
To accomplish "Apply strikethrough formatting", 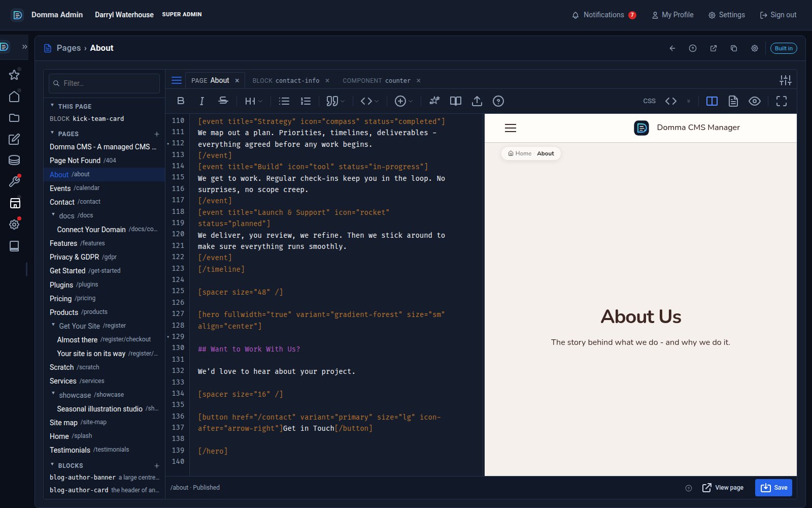I will (x=223, y=101).
